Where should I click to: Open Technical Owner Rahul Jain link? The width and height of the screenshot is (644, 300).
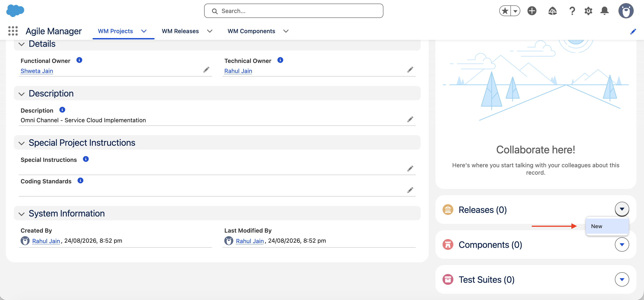coord(238,71)
